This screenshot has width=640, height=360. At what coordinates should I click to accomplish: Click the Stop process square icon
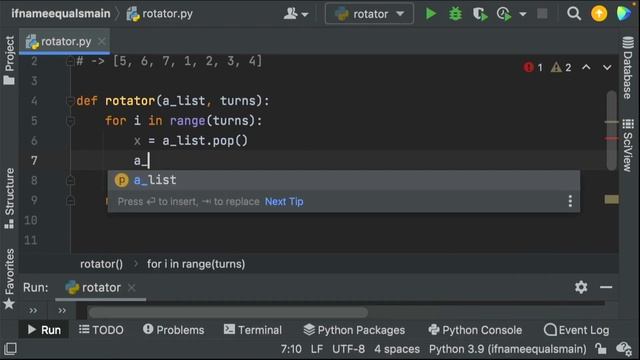[542, 14]
